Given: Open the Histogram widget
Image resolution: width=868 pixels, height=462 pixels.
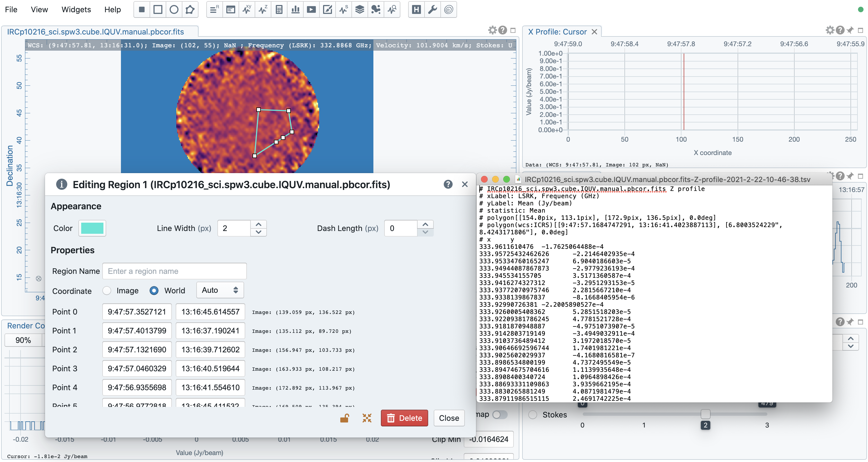Looking at the screenshot, I should tap(296, 9).
